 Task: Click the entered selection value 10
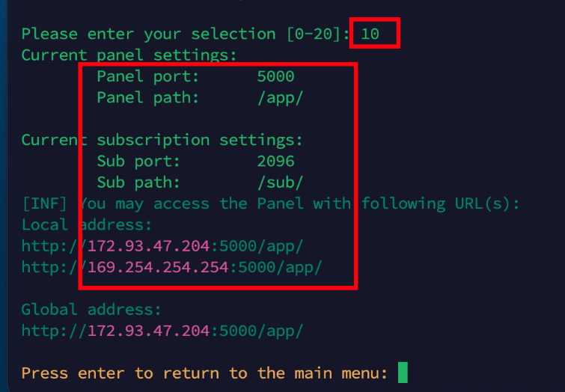[370, 34]
